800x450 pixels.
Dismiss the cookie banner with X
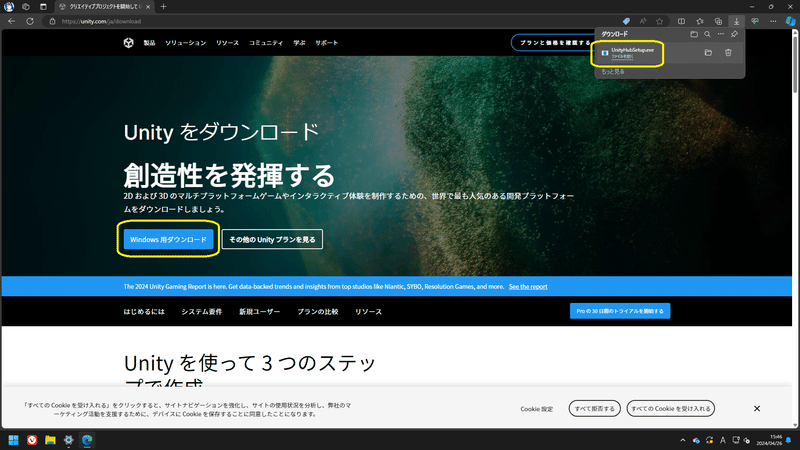pyautogui.click(x=757, y=409)
